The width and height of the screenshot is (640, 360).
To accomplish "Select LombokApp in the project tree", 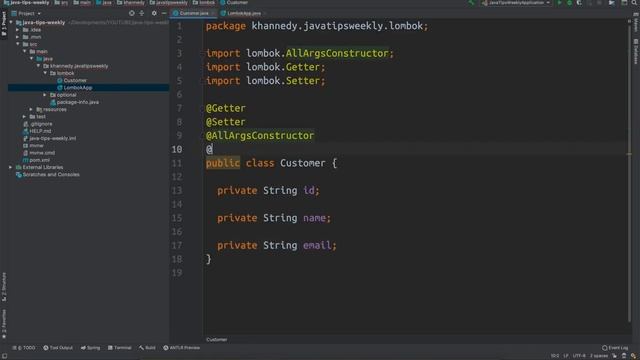I will [75, 88].
